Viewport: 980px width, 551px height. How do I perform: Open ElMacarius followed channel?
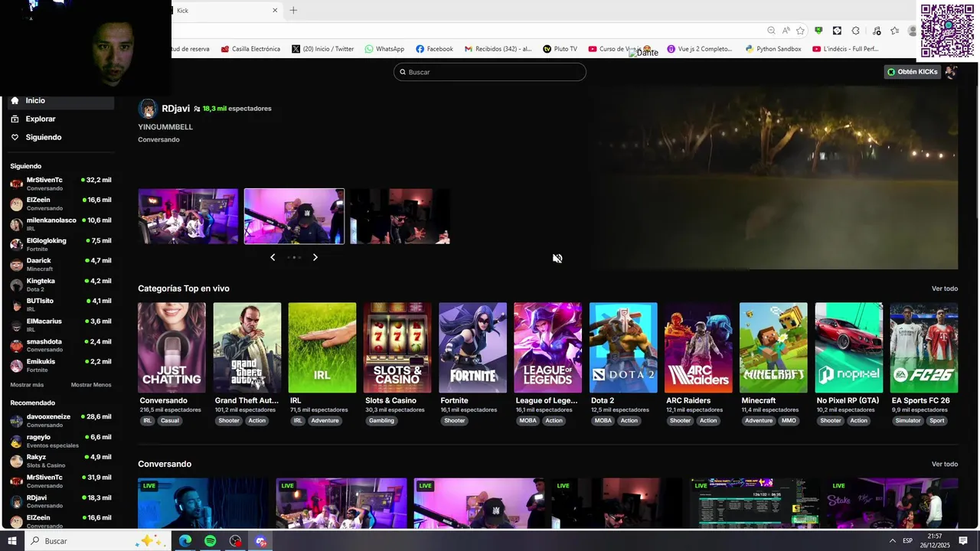click(61, 325)
